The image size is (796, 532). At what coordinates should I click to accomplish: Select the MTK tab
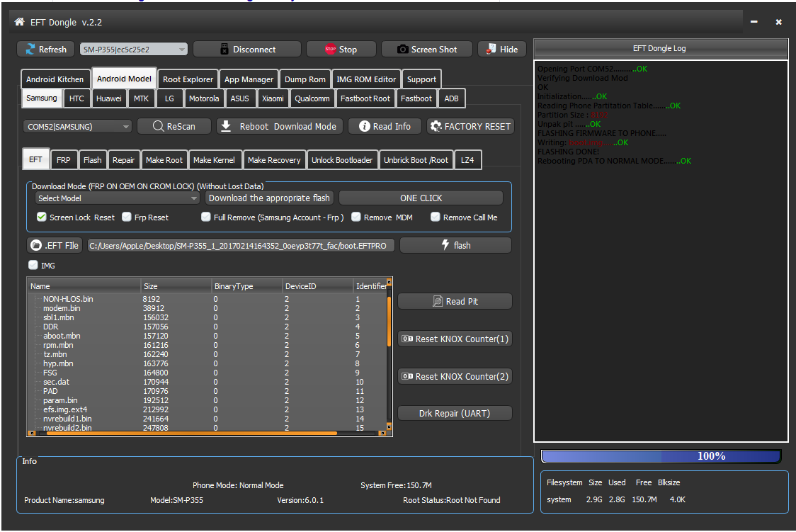click(141, 98)
